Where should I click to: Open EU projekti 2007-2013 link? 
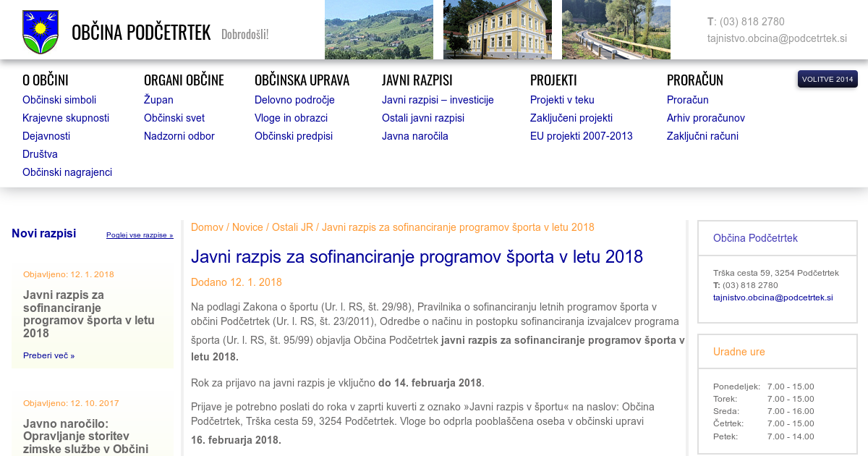tap(581, 136)
